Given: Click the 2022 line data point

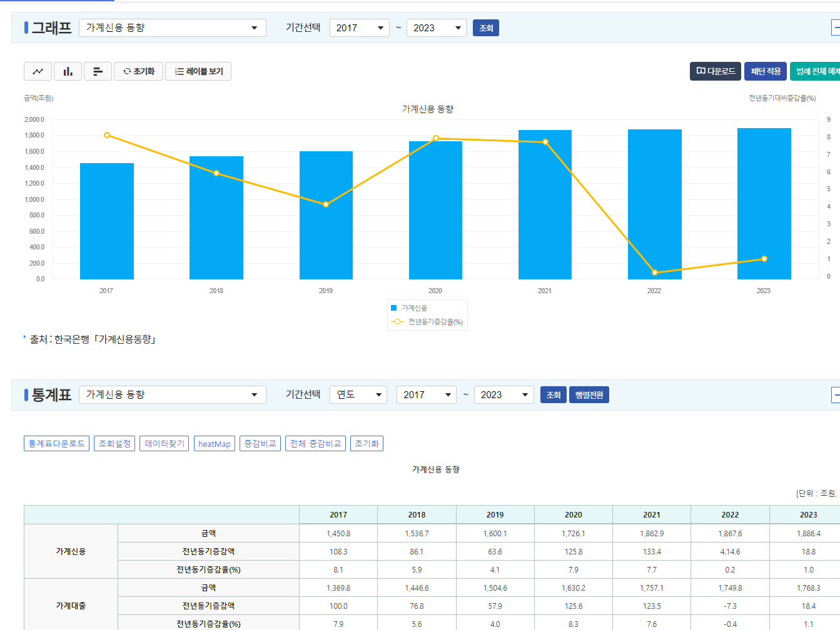Looking at the screenshot, I should pos(655,272).
